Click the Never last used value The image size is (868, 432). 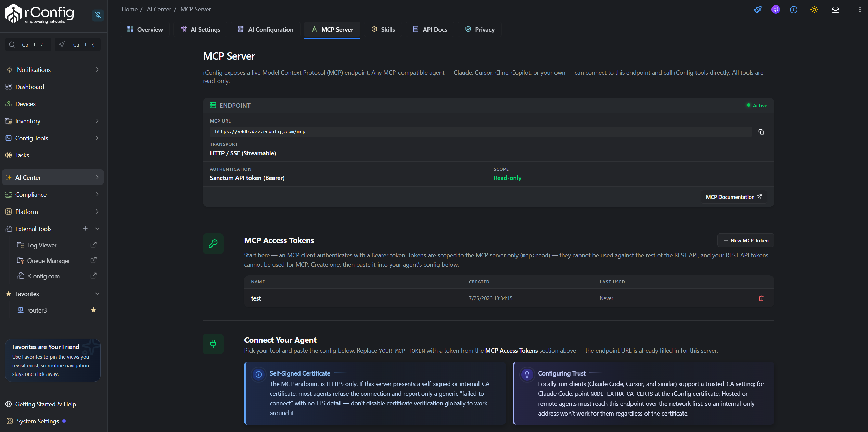[x=606, y=298]
